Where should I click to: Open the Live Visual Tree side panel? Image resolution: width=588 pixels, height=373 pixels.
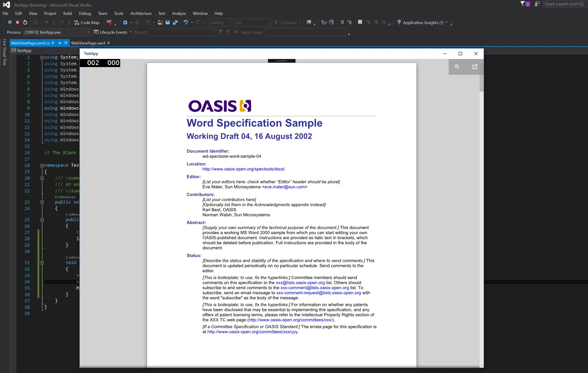(4, 52)
